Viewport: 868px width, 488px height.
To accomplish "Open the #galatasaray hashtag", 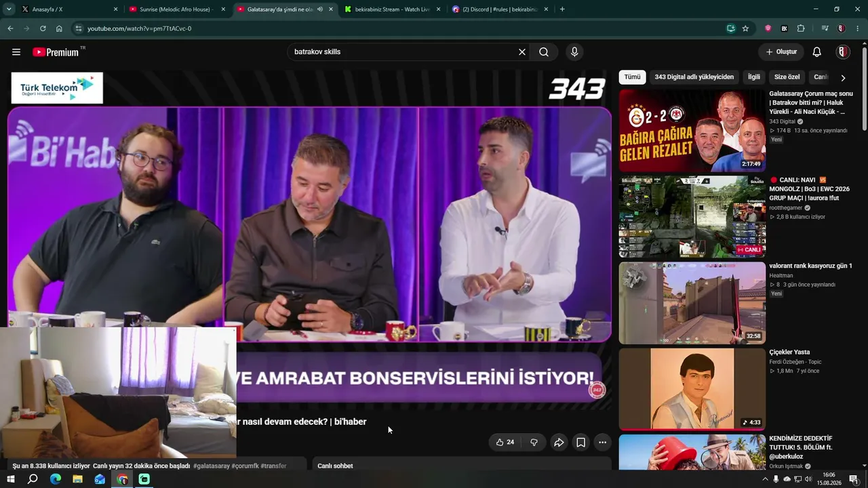I will [x=212, y=466].
